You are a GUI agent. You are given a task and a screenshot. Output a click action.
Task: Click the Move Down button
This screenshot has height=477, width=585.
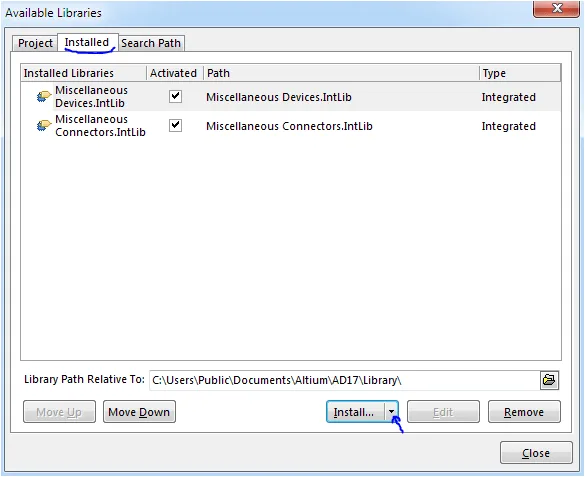coord(139,412)
